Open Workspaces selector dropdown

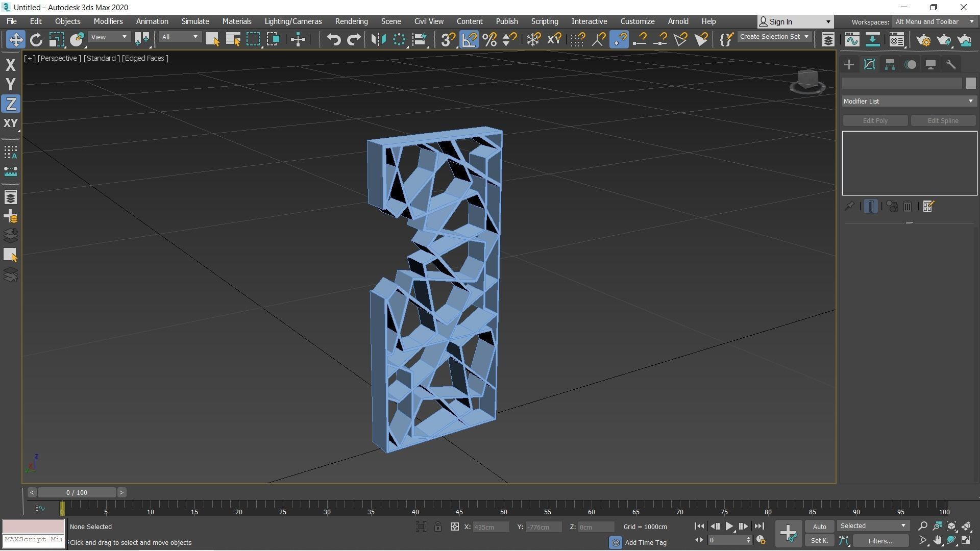coord(935,21)
